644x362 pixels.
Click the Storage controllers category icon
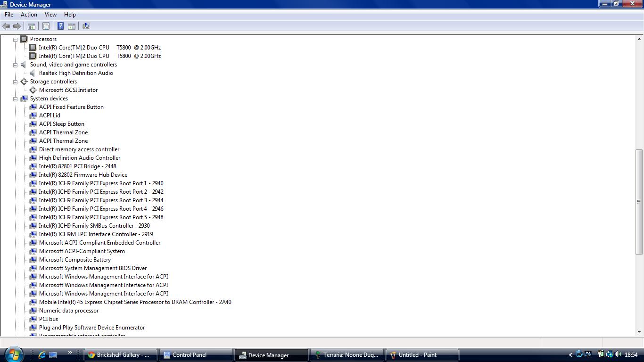coord(24,82)
